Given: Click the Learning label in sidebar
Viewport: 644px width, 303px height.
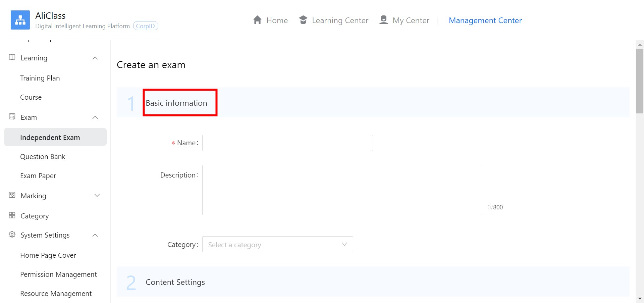Looking at the screenshot, I should [x=34, y=58].
